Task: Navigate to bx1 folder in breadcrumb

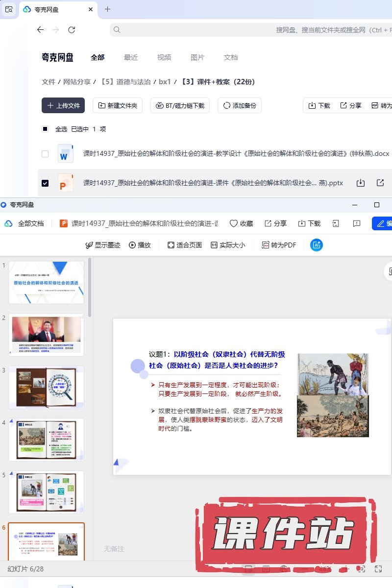Action: point(165,82)
